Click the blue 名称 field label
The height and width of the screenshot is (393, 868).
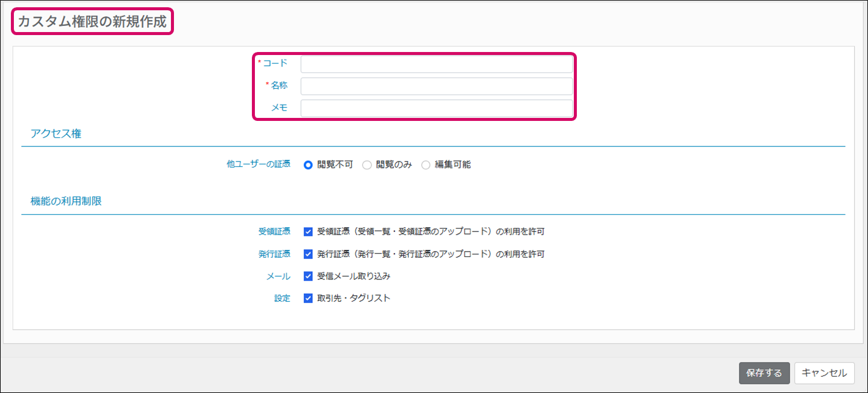278,86
